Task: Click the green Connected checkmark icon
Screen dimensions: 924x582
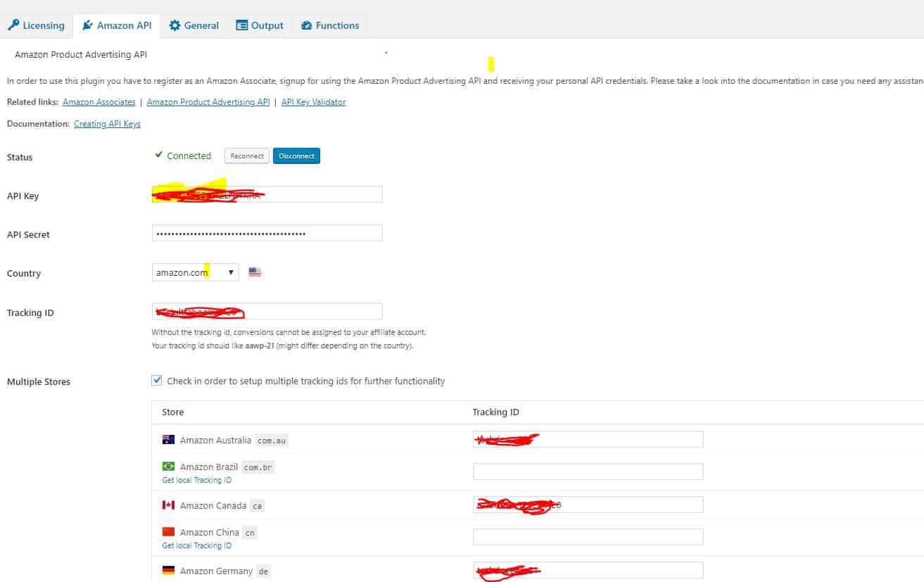Action: click(x=159, y=155)
